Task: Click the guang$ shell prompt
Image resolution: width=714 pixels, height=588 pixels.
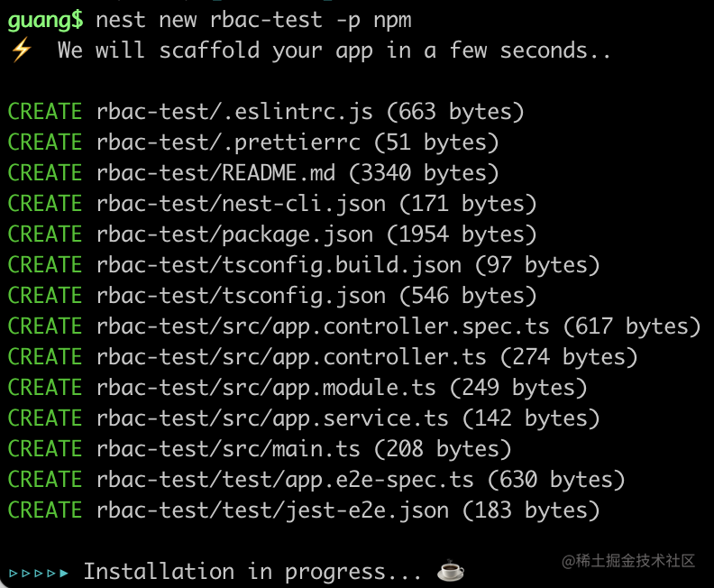Action: point(45,19)
